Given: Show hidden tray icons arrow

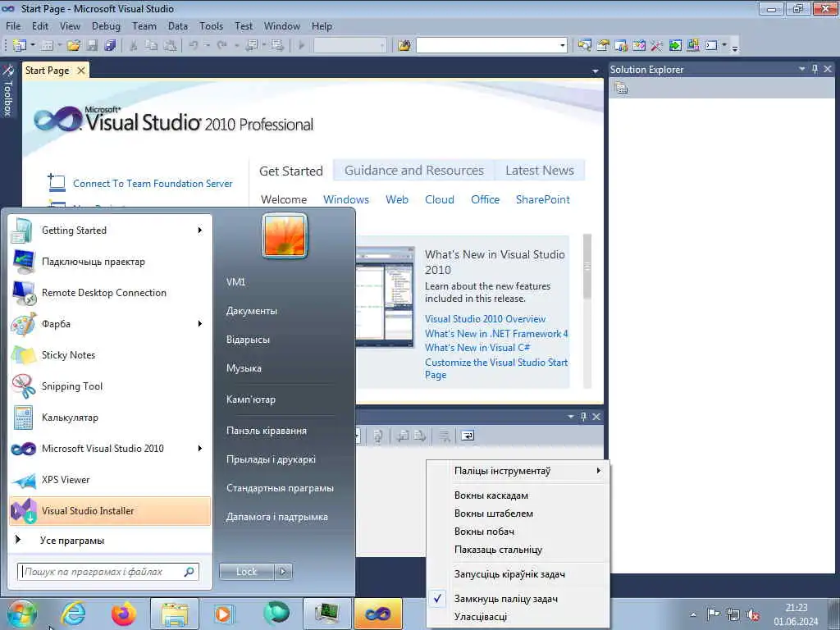Looking at the screenshot, I should tap(693, 615).
